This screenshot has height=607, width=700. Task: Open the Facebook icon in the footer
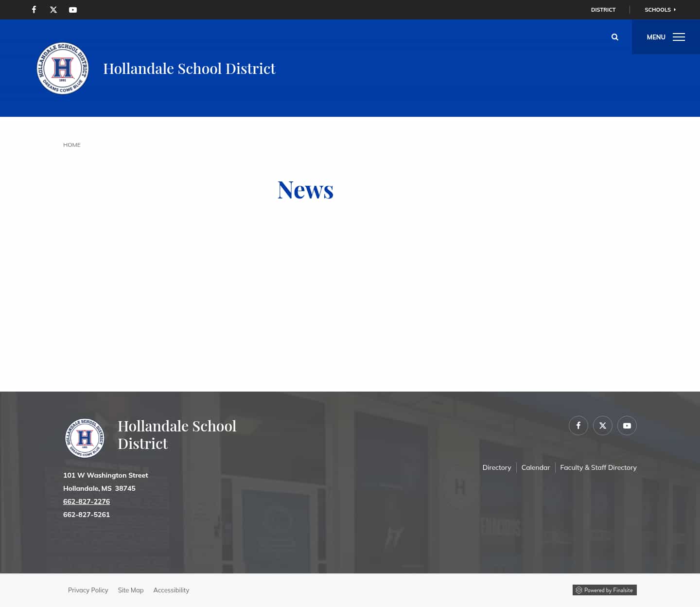pos(578,425)
